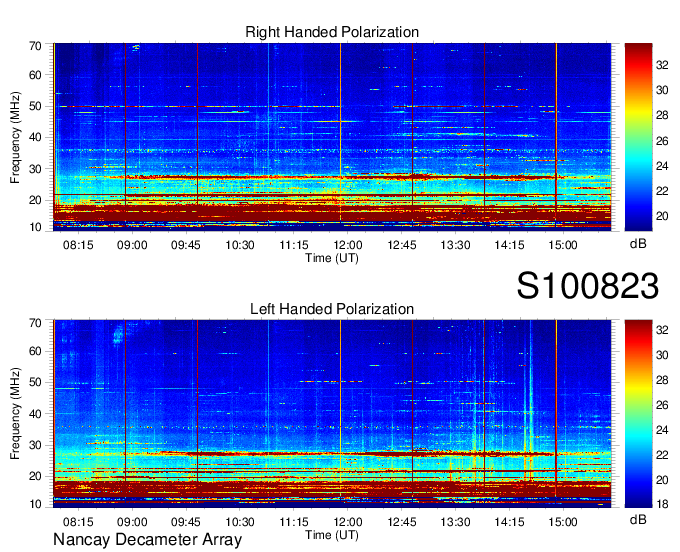Screen dimensions: 680x552
Task: Click the 09:00 tick under Right Handed plot
Action: [x=132, y=245]
